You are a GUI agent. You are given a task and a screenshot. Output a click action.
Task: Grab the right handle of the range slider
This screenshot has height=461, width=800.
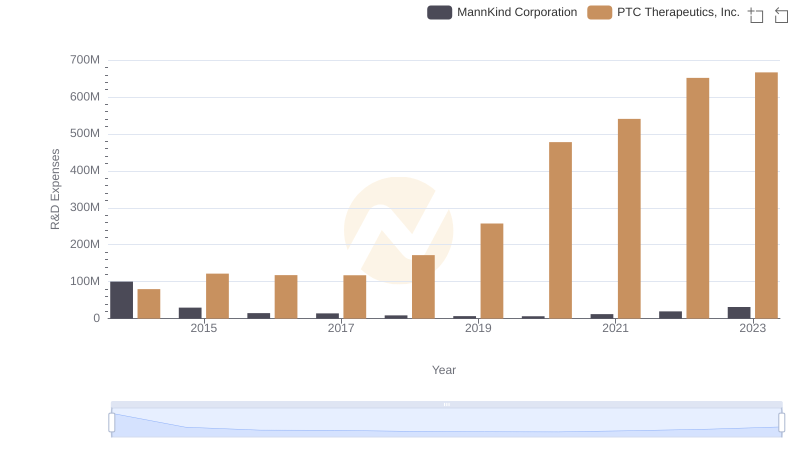pos(781,423)
